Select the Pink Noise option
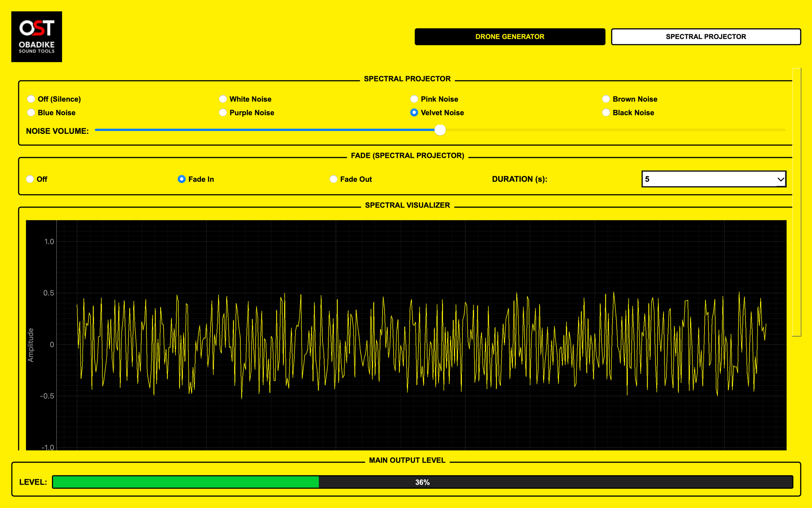Image resolution: width=812 pixels, height=508 pixels. click(414, 99)
